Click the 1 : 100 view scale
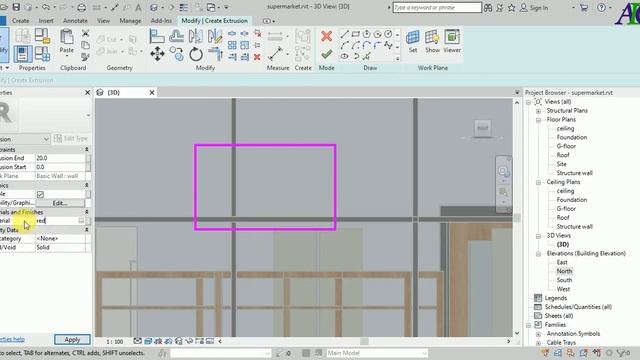This screenshot has height=360, width=640. [x=114, y=342]
